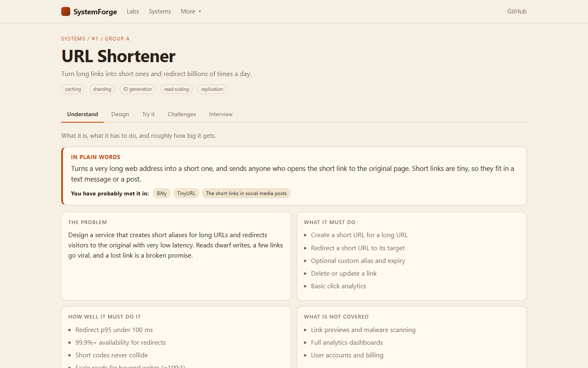The image size is (588, 368).
Task: Click the social media posts chip
Action: point(246,193)
